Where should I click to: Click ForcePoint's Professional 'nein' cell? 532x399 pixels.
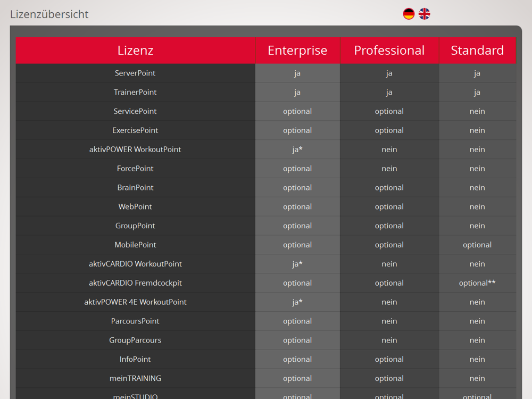coord(389,168)
